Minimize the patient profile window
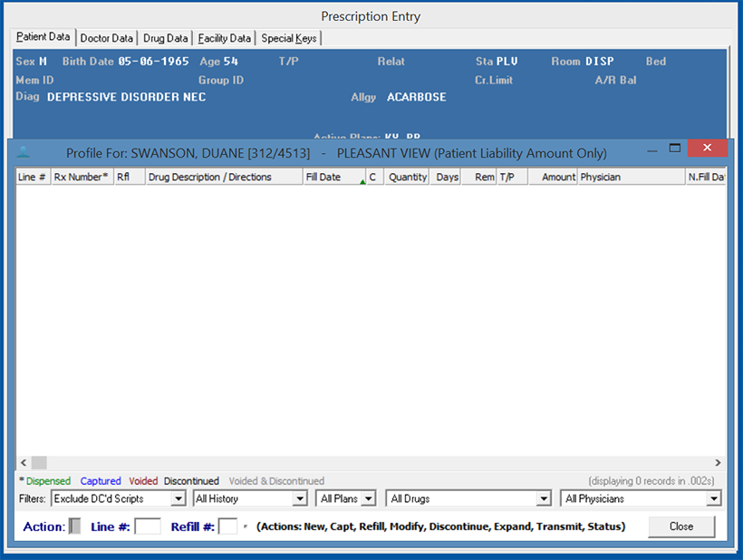 coord(647,149)
